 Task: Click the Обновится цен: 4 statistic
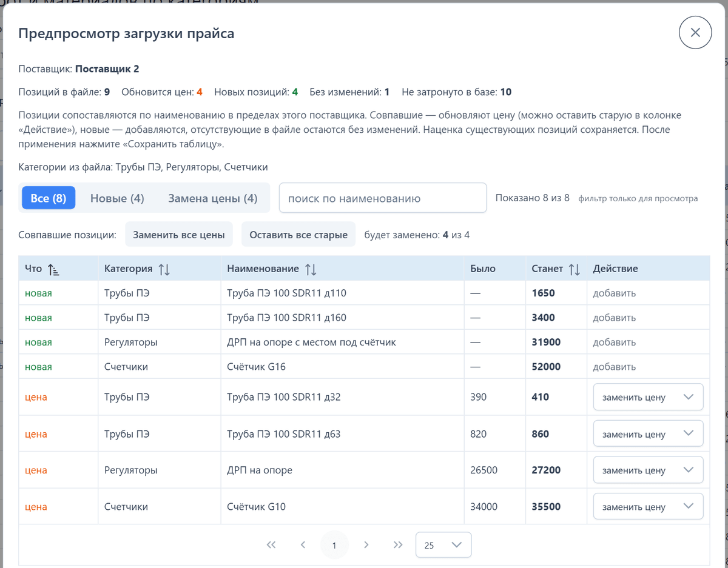[162, 92]
